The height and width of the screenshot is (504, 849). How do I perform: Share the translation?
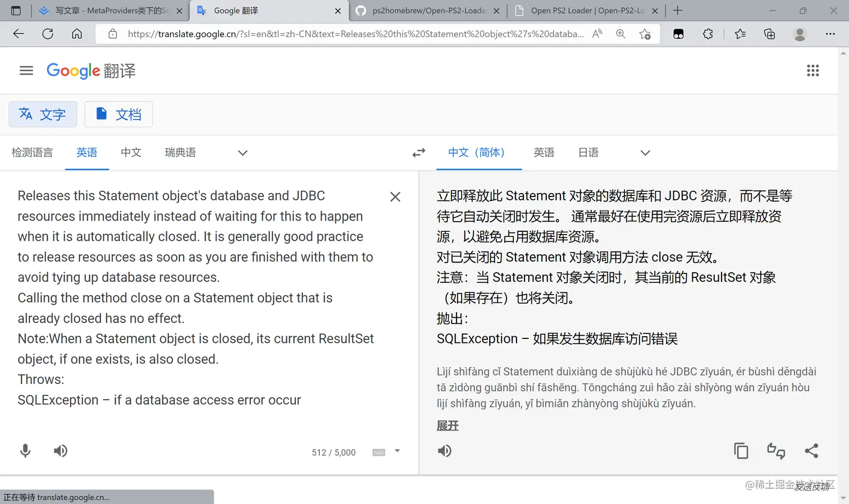[x=811, y=451]
